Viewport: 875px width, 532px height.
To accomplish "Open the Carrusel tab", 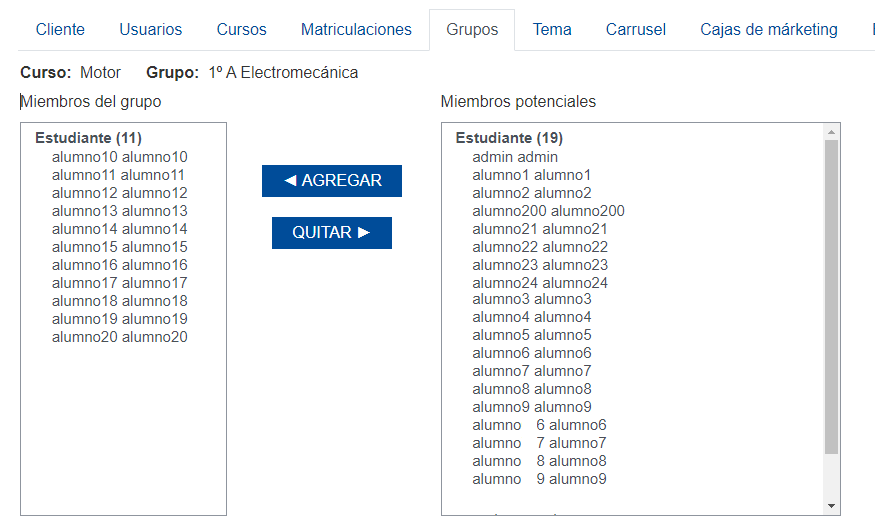I will [x=636, y=30].
